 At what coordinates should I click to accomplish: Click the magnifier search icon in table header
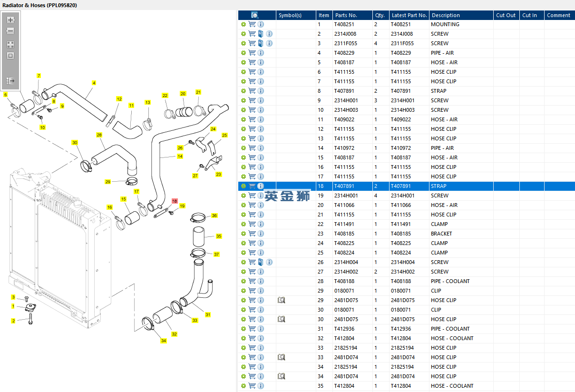point(254,15)
